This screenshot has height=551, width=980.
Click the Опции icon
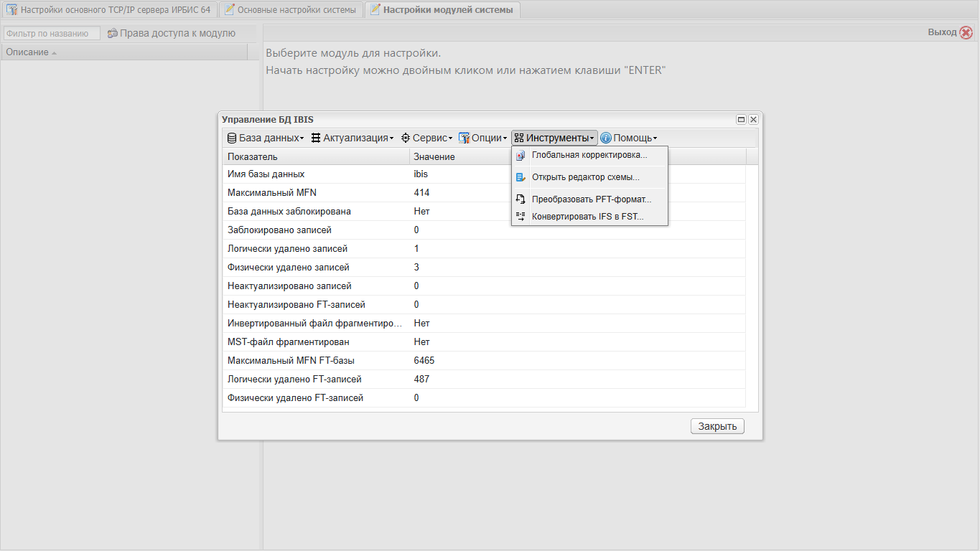coord(464,138)
